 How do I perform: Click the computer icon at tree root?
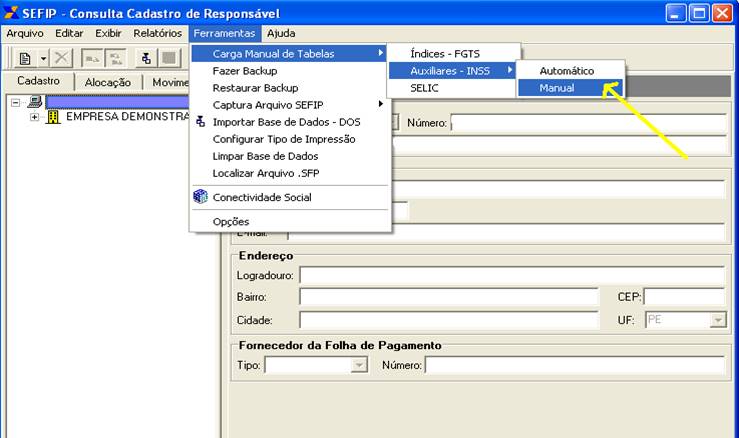click(x=34, y=102)
